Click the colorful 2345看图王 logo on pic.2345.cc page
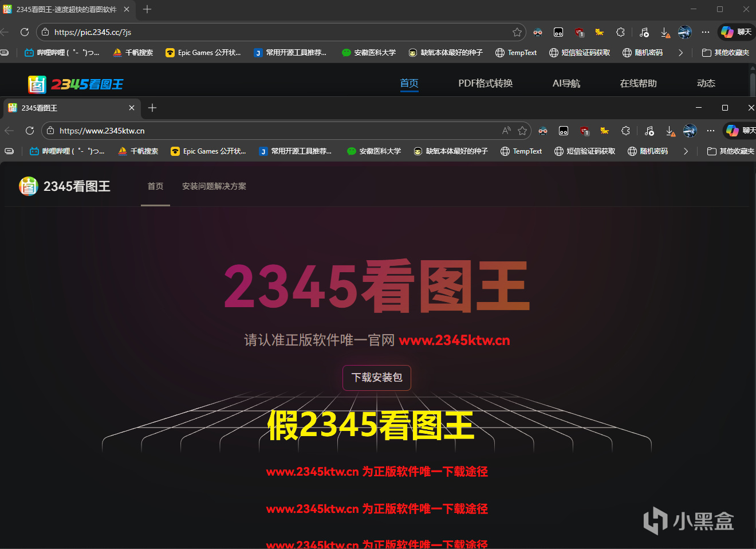This screenshot has width=756, height=549. point(76,84)
